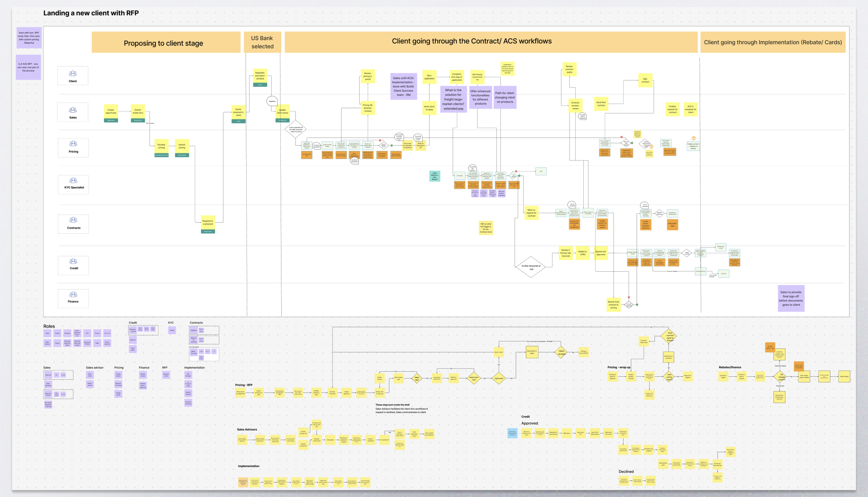Viewport: 868px width, 497px height.
Task: Click the 'ACS is complete for client' note
Action: click(691, 109)
